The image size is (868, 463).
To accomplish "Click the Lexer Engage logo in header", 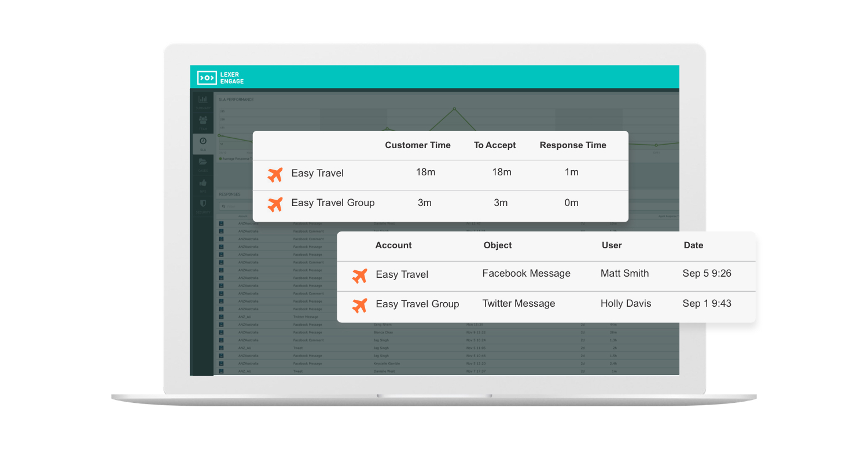I will tap(220, 78).
